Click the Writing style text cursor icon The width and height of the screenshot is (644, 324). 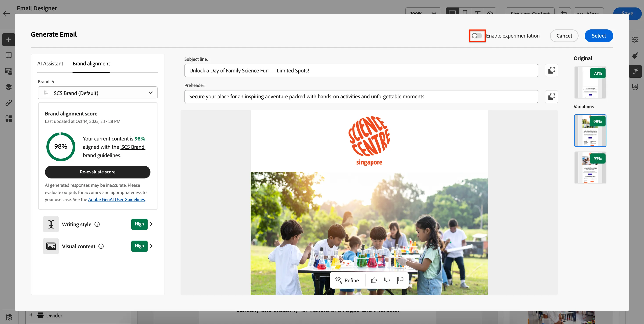coord(51,224)
